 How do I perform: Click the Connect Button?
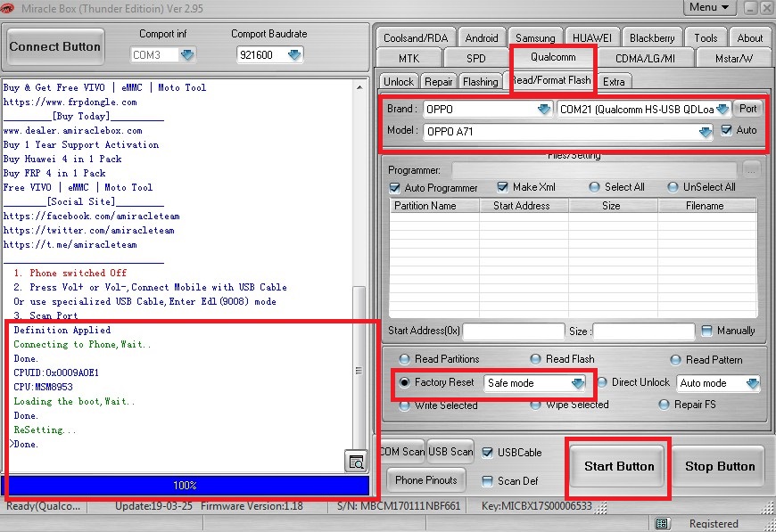pos(55,46)
